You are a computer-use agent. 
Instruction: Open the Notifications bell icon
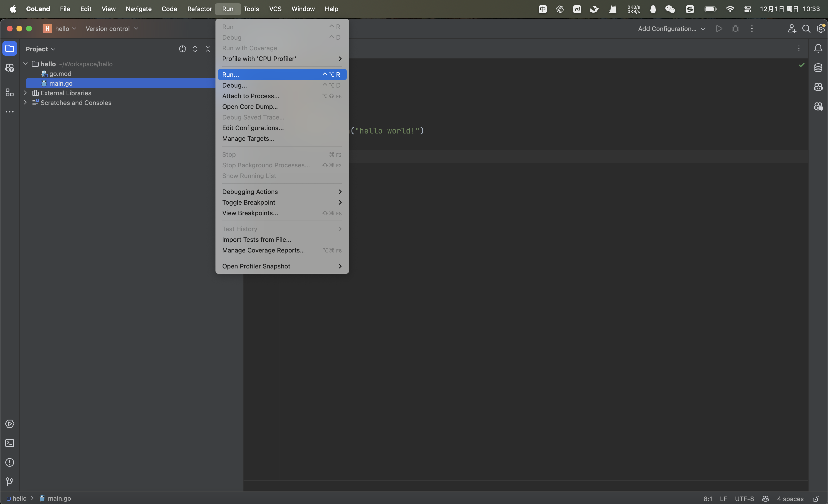pos(818,49)
